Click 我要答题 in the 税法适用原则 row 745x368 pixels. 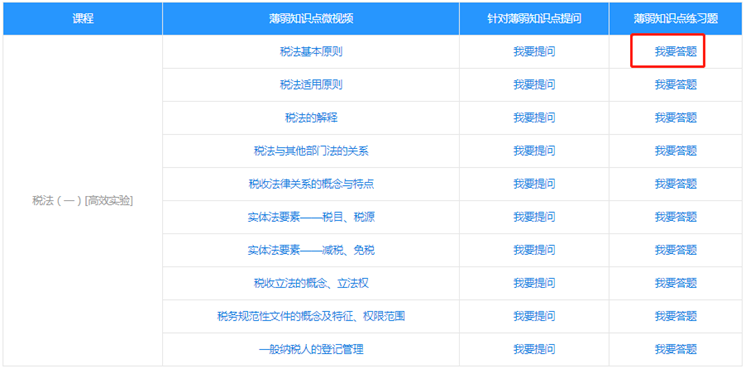point(676,85)
